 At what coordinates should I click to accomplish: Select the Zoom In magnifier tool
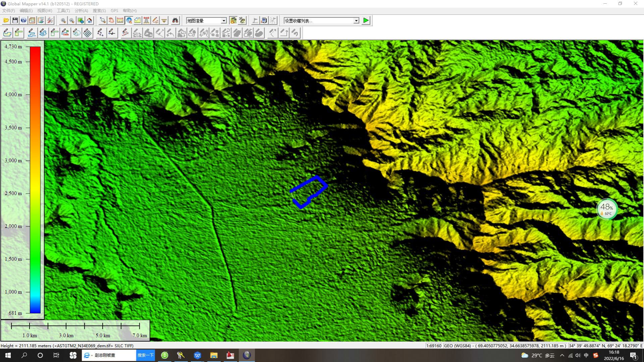click(x=63, y=20)
